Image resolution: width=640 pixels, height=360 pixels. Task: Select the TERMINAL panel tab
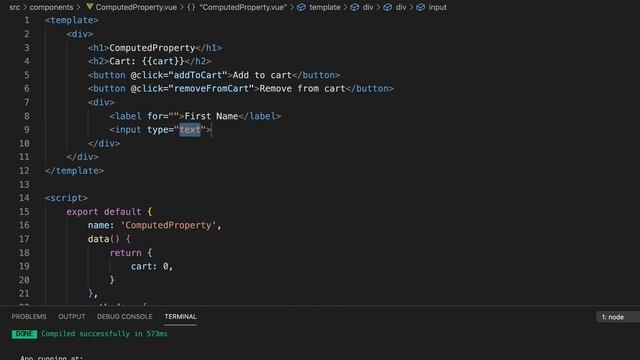point(180,316)
